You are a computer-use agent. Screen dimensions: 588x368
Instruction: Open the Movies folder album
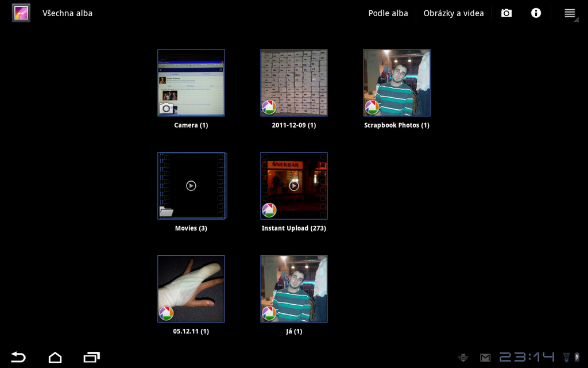click(191, 186)
